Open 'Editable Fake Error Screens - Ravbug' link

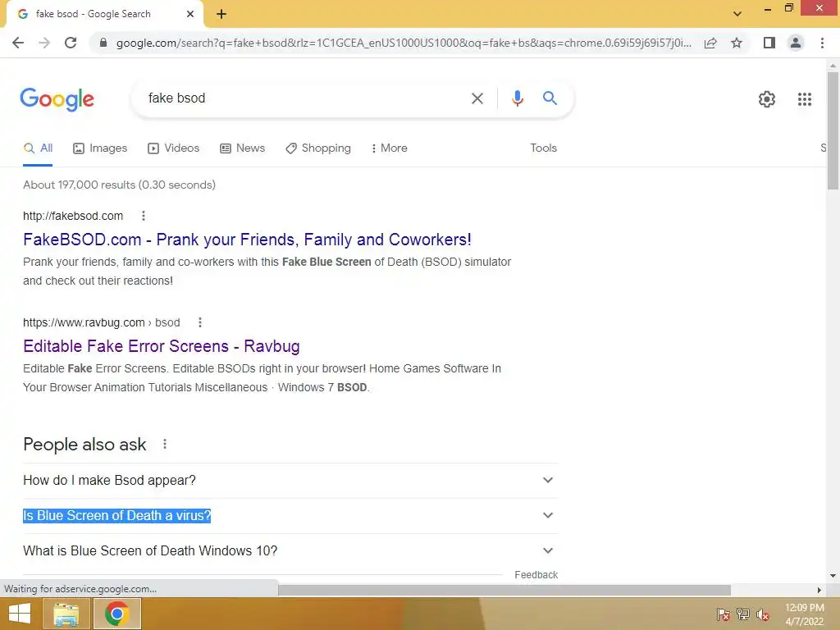point(162,346)
